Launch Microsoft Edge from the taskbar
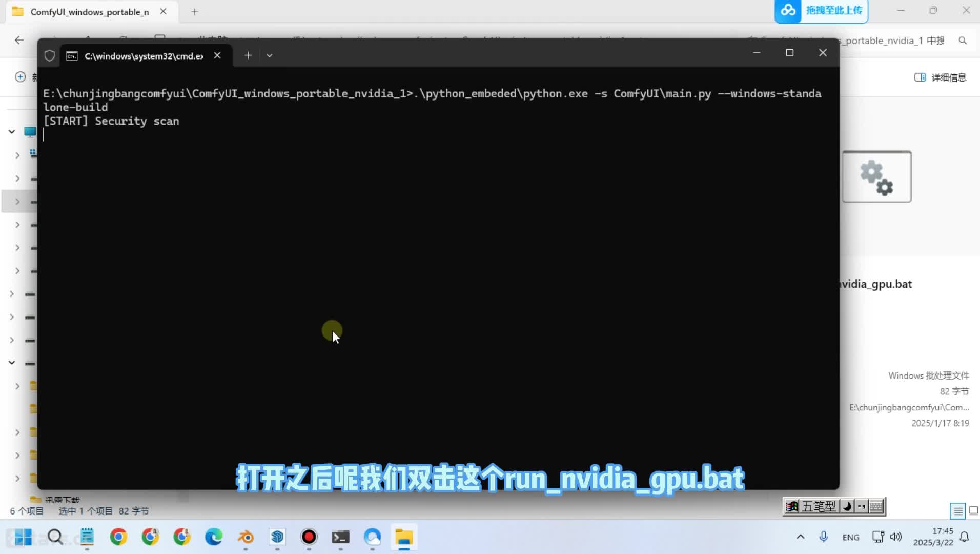Screen dimensions: 980x554 214,537
